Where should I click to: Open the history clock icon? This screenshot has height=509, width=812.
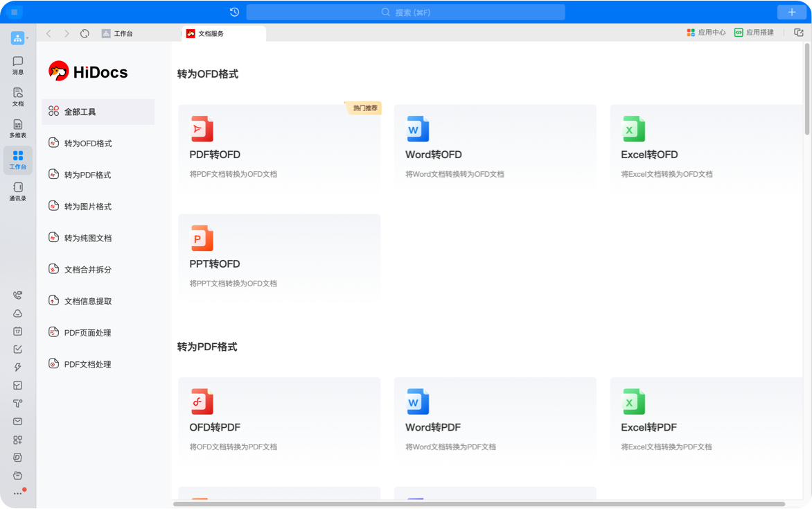[234, 12]
